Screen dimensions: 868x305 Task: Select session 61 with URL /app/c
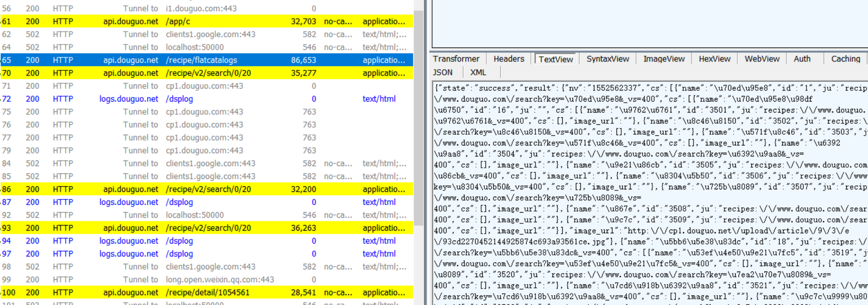point(207,21)
